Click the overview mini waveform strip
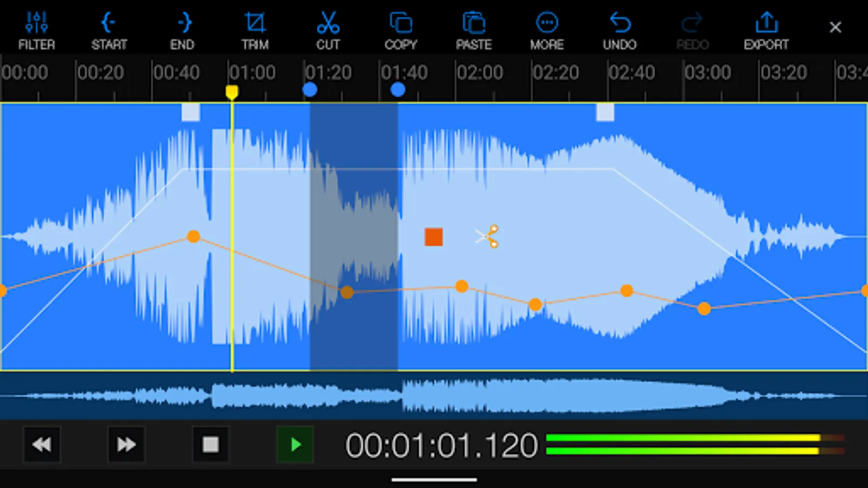Viewport: 868px width, 488px height. pyautogui.click(x=434, y=395)
